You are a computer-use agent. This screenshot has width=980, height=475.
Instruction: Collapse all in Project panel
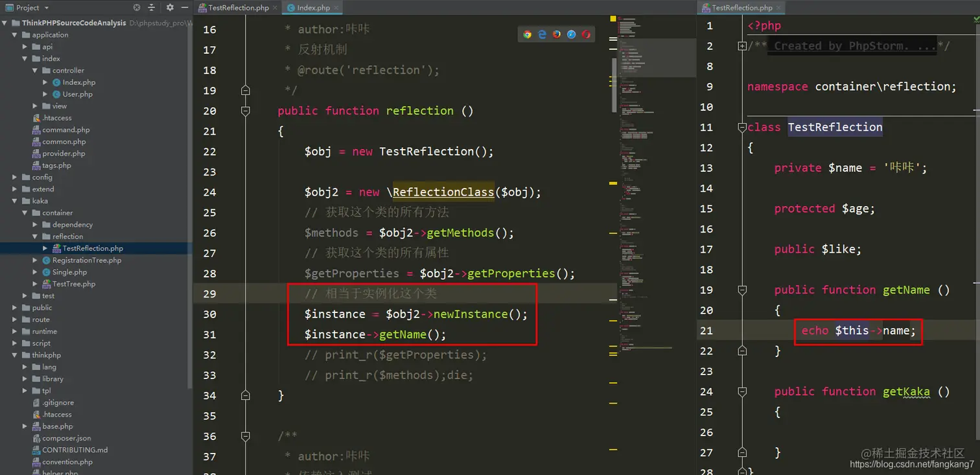[152, 8]
